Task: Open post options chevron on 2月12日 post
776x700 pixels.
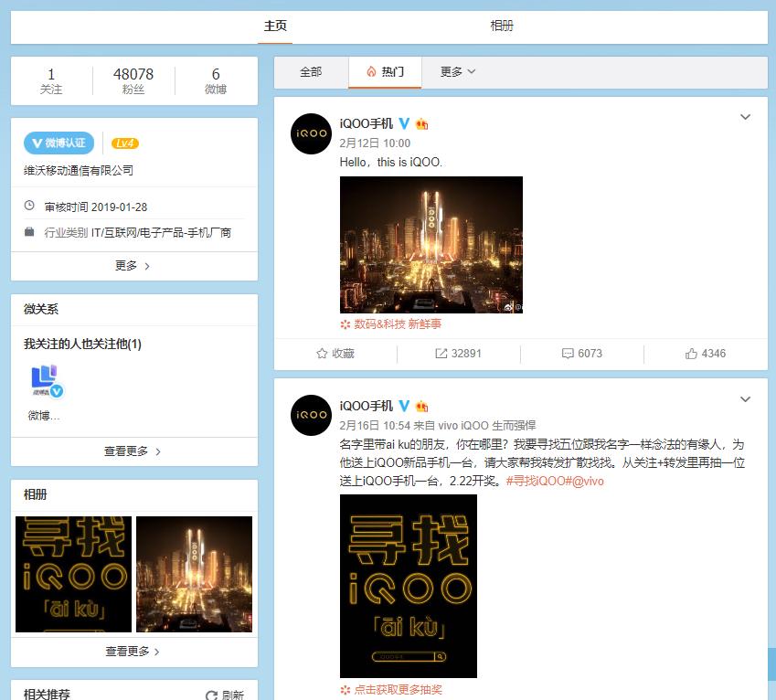Action: [745, 117]
